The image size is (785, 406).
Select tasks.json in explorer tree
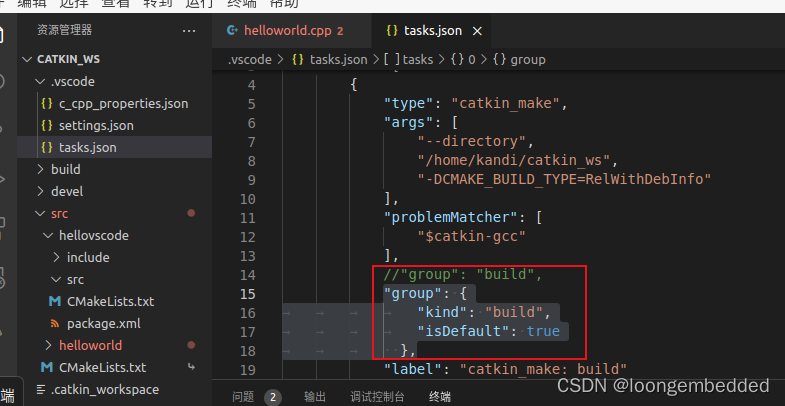(114, 148)
